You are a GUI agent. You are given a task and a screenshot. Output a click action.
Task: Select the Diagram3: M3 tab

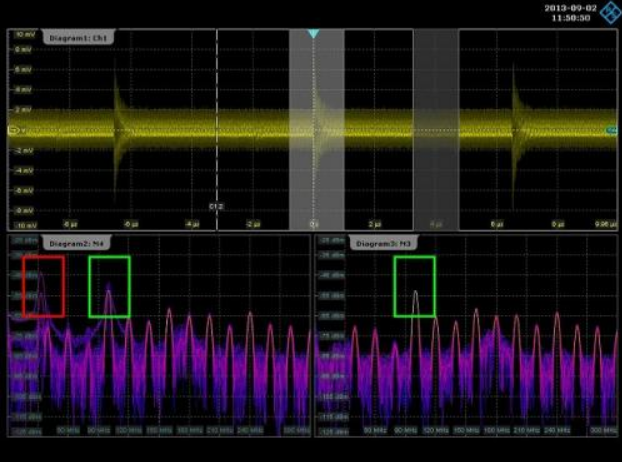coord(384,243)
